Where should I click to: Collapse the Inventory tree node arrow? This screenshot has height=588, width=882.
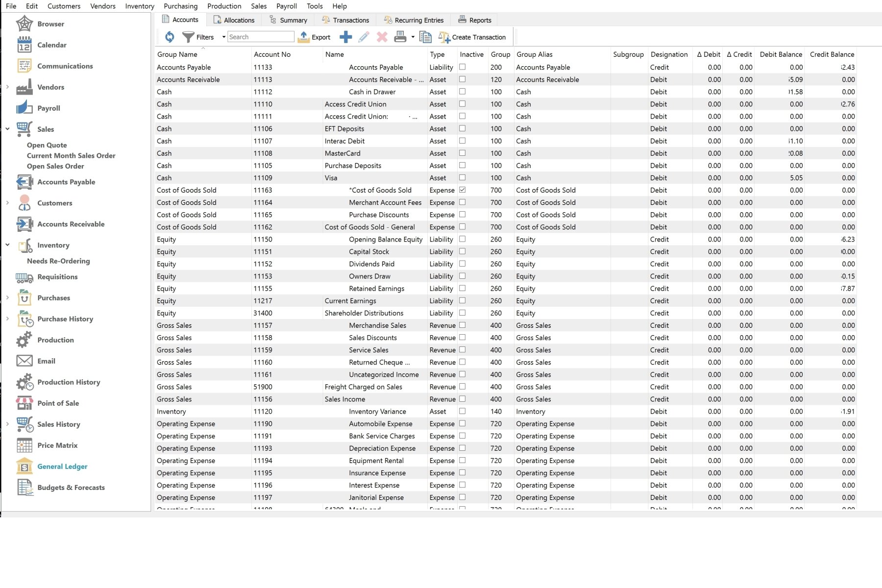click(x=7, y=245)
